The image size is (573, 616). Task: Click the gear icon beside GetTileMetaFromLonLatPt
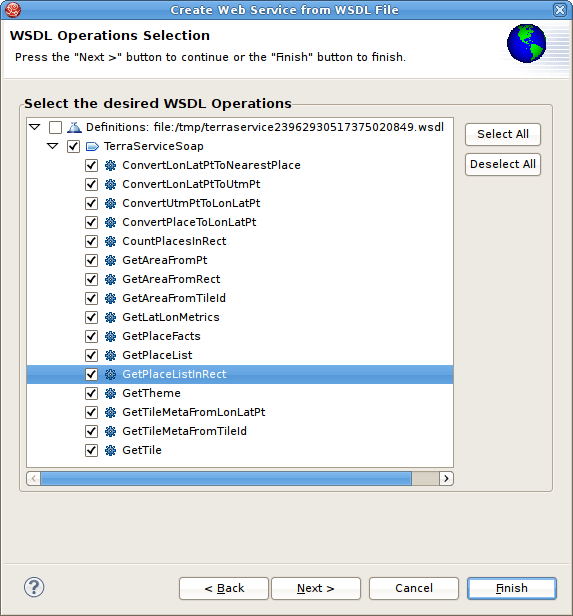[x=110, y=412]
